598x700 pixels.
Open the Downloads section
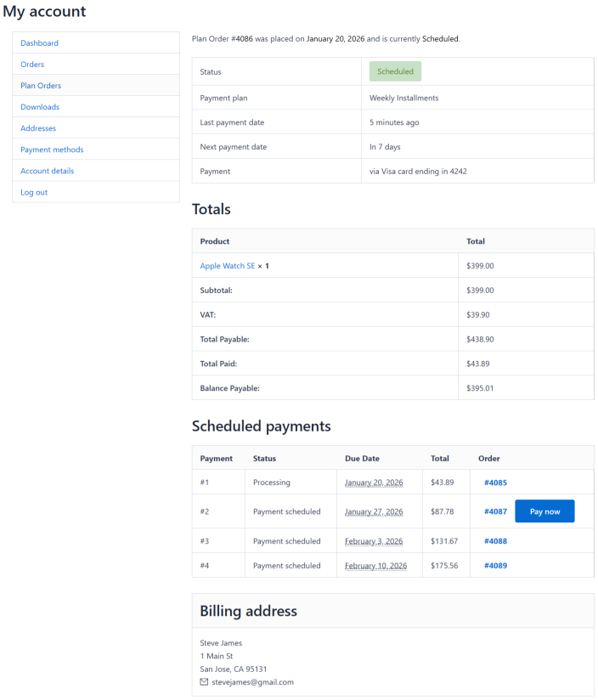[40, 107]
